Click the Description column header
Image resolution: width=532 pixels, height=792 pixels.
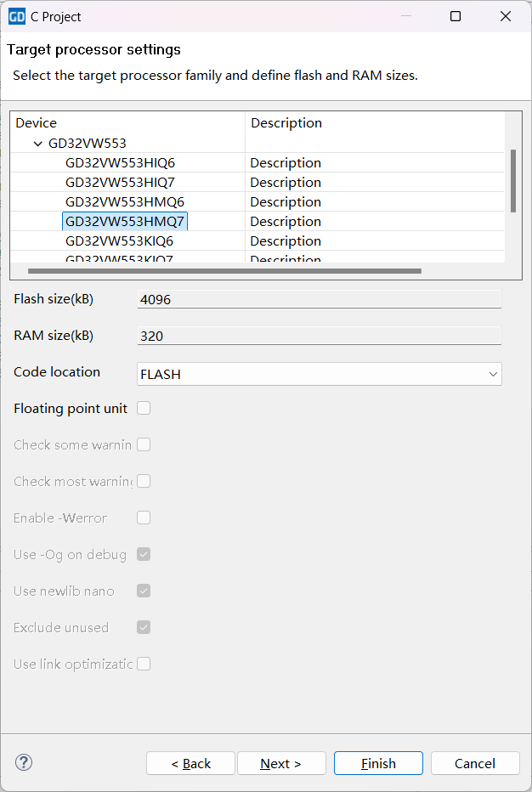[x=374, y=123]
